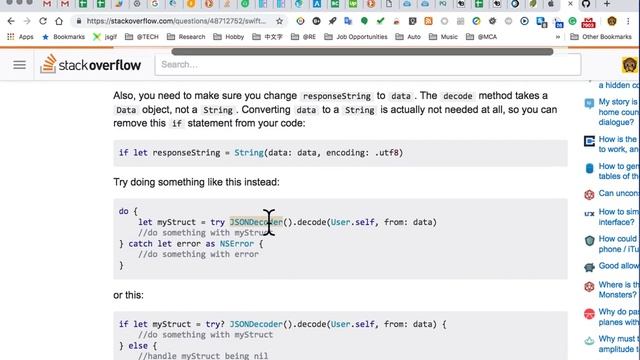Switch to the first Gmail tab
Image resolution: width=640 pixels, height=360 pixels.
click(x=47, y=4)
